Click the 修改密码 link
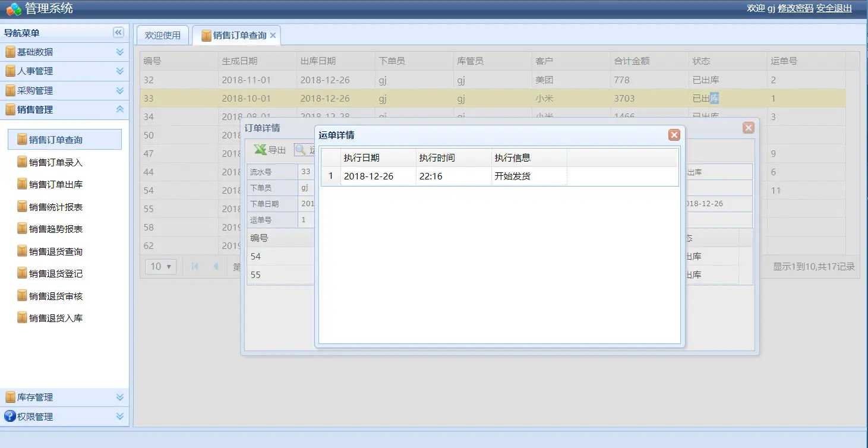The height and width of the screenshot is (448, 868). coord(796,8)
